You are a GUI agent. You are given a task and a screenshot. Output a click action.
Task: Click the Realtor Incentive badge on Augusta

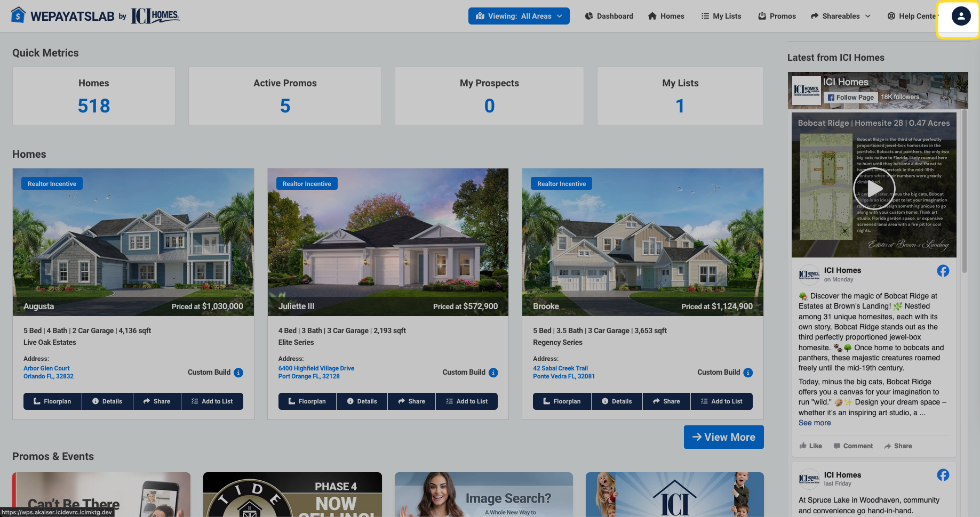coord(52,184)
